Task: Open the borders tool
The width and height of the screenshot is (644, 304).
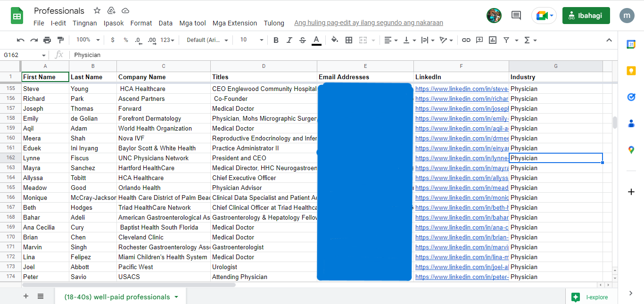Action: tap(349, 40)
